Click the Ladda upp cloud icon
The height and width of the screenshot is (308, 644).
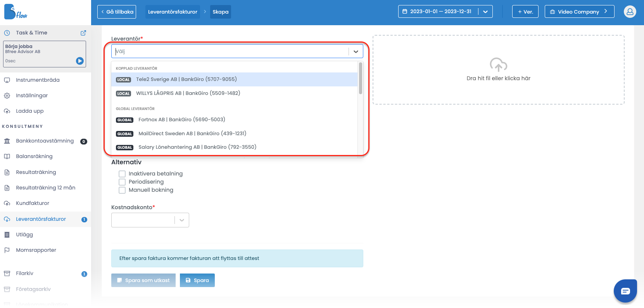click(x=7, y=111)
